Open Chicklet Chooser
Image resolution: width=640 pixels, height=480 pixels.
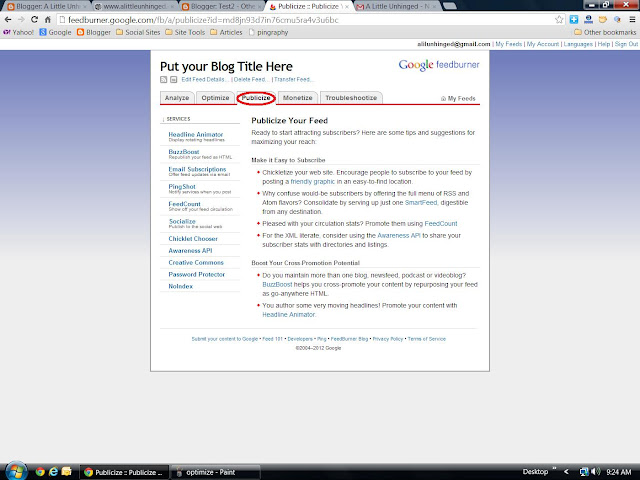tap(193, 239)
